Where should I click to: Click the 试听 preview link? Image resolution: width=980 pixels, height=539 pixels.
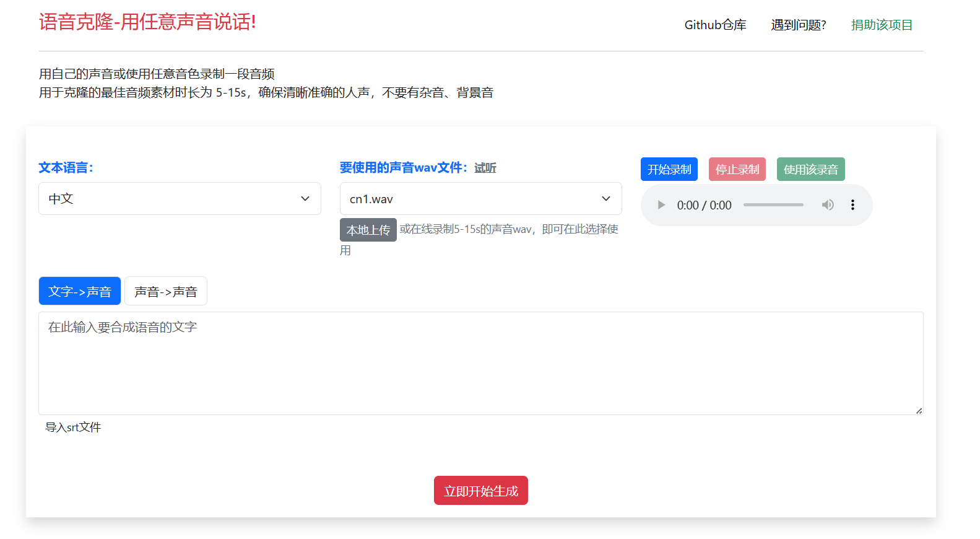485,168
